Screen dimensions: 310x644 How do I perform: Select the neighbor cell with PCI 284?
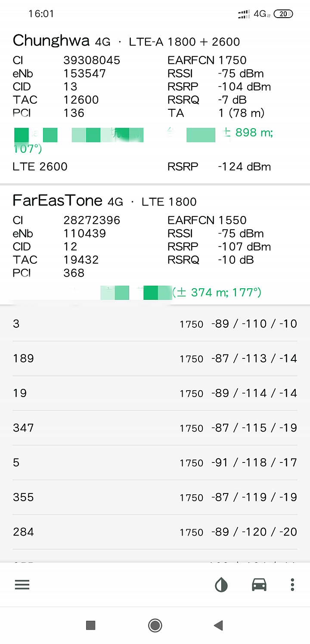(x=155, y=532)
